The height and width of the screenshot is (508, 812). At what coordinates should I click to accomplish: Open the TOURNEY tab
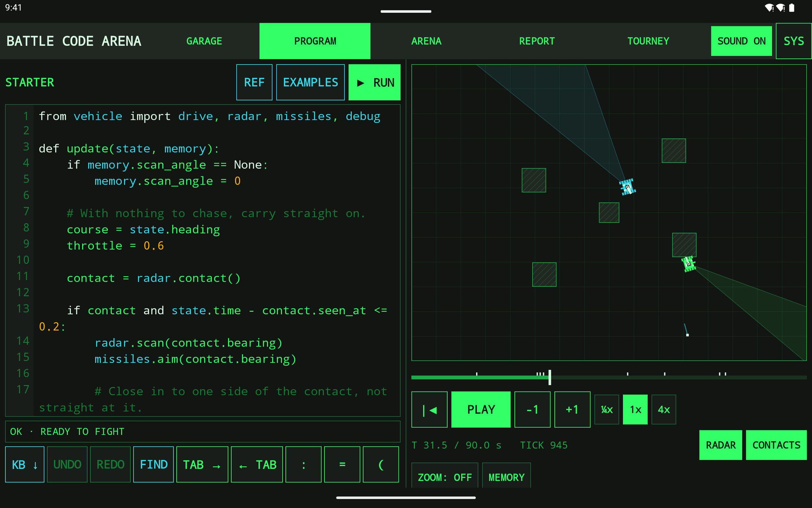(x=648, y=41)
